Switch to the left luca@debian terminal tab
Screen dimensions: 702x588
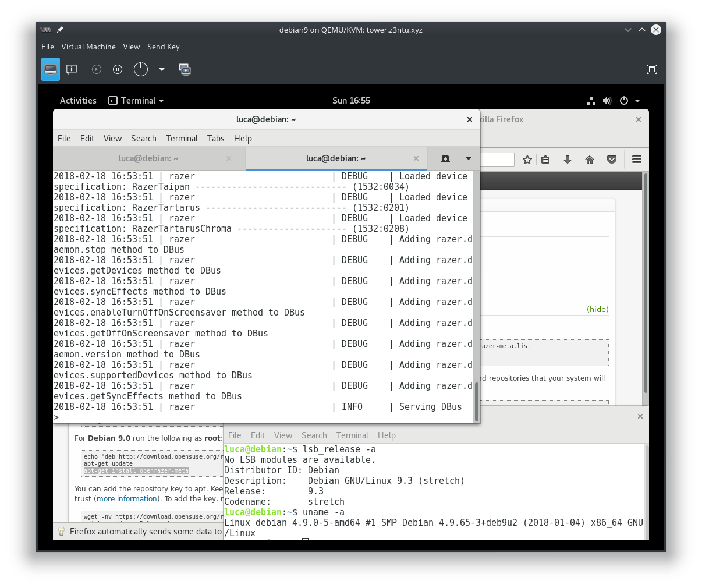pos(148,158)
